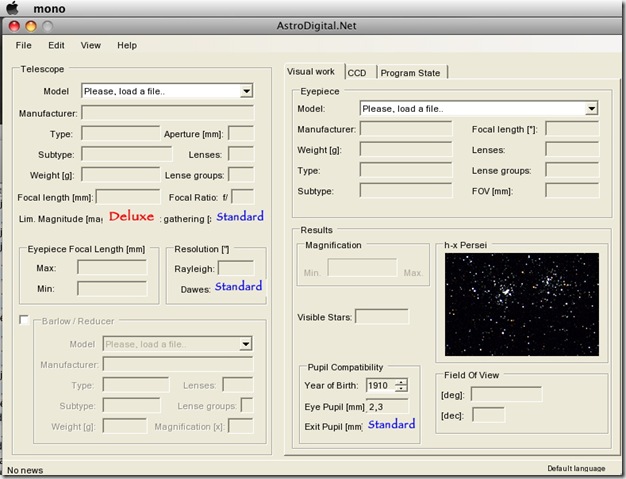Click the Barlow Magnification [x] field
The width and height of the screenshot is (626, 479).
pyautogui.click(x=241, y=426)
